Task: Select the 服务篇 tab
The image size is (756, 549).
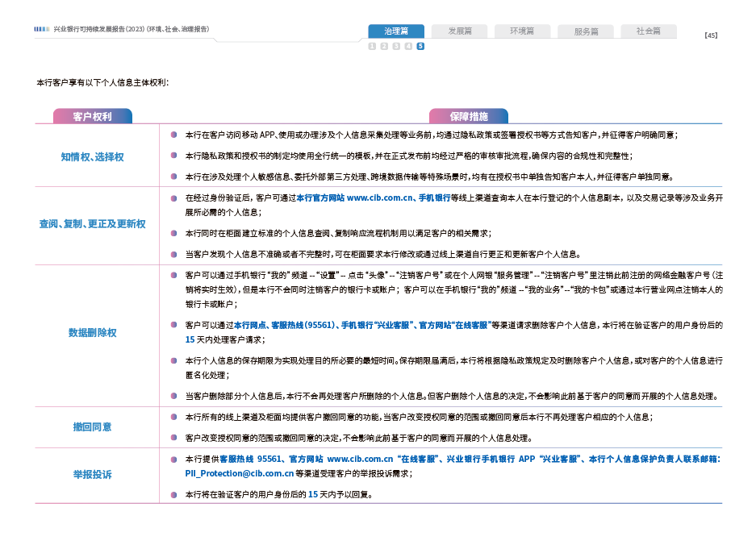Action: 586,31
